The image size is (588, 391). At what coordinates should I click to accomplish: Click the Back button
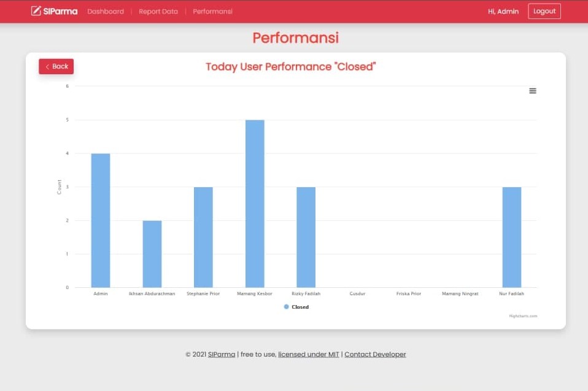tap(56, 66)
